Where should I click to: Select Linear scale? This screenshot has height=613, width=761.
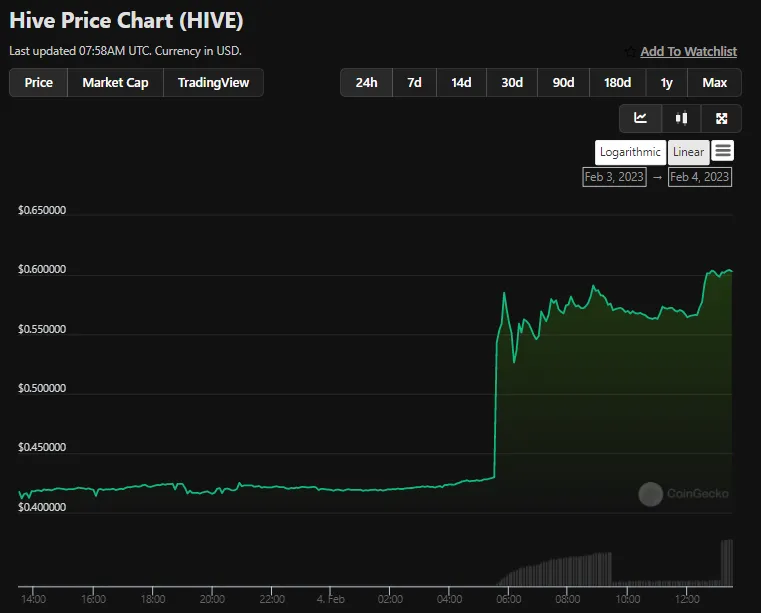[x=688, y=152]
